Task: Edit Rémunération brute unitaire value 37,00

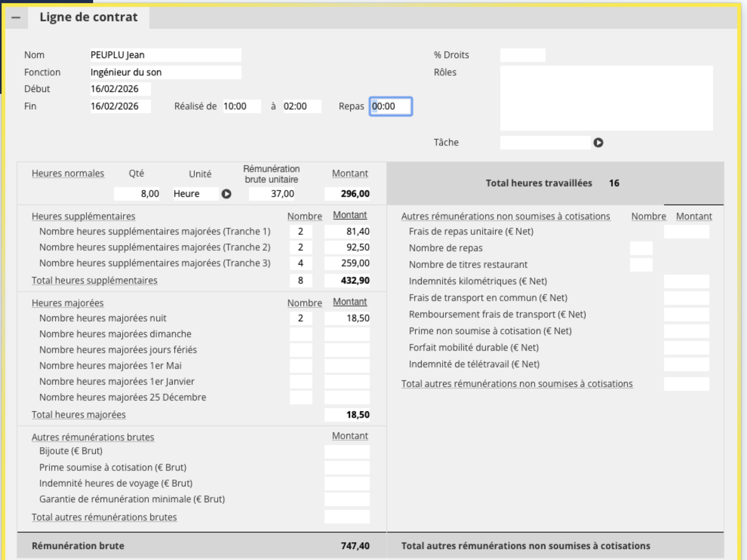Action: coord(272,194)
